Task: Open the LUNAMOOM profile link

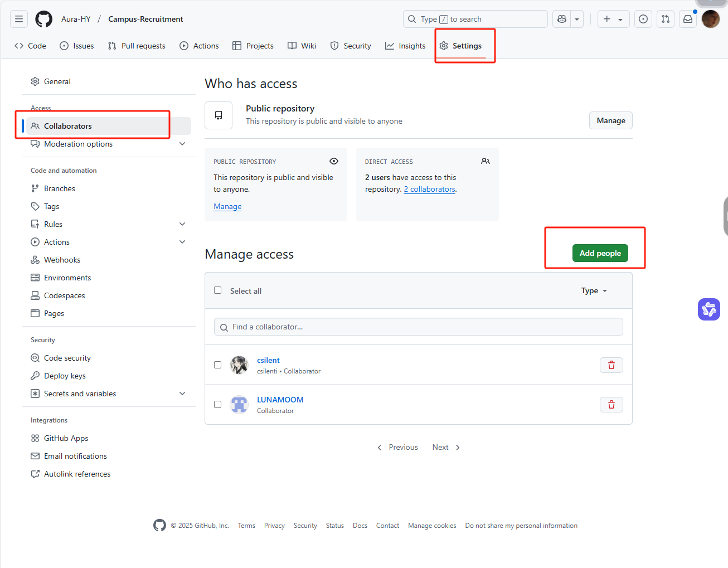Action: [x=280, y=400]
